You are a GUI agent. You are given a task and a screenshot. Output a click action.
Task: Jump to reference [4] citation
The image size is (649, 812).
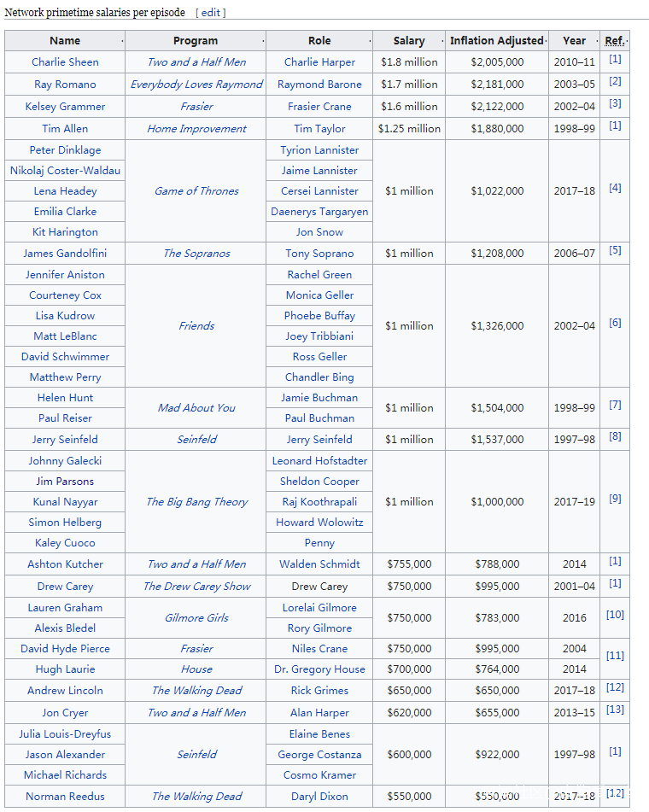point(615,188)
